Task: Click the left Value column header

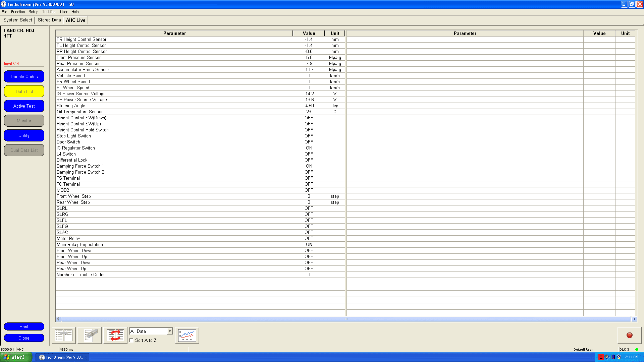Action: pyautogui.click(x=309, y=33)
